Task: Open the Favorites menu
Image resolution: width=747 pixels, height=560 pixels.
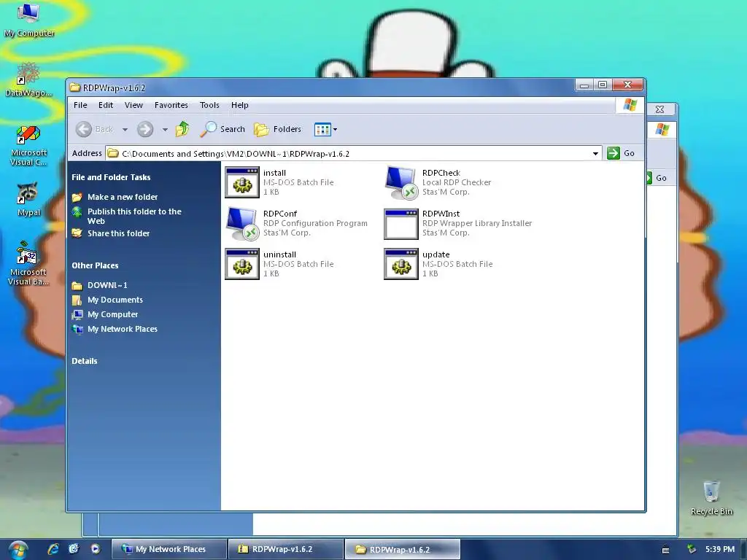Action: [x=171, y=105]
